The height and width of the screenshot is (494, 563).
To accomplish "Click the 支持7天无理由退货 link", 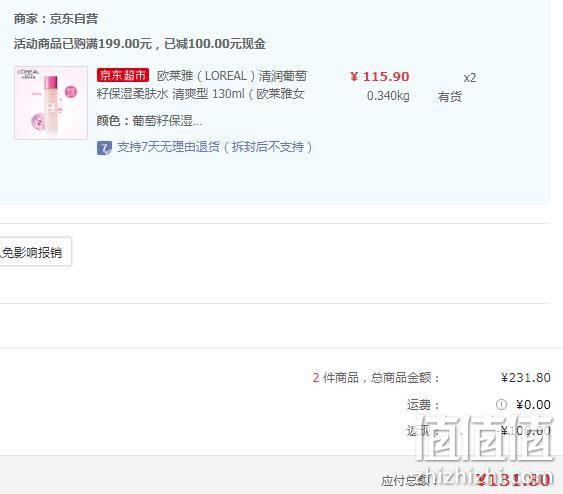I will [215, 147].
